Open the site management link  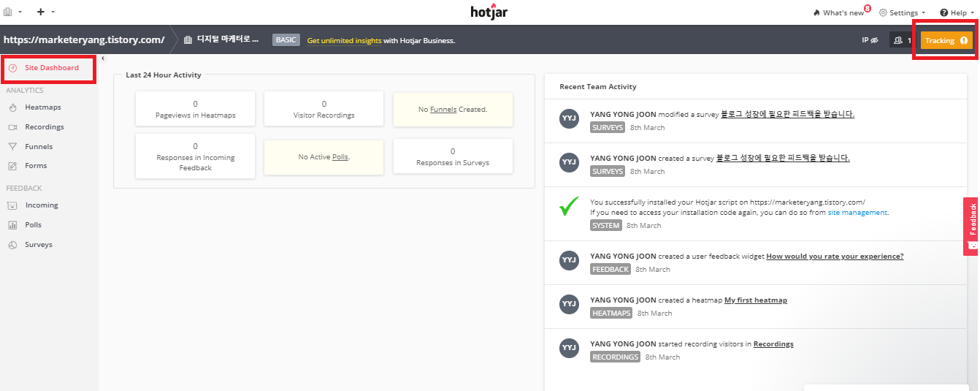[x=857, y=213]
